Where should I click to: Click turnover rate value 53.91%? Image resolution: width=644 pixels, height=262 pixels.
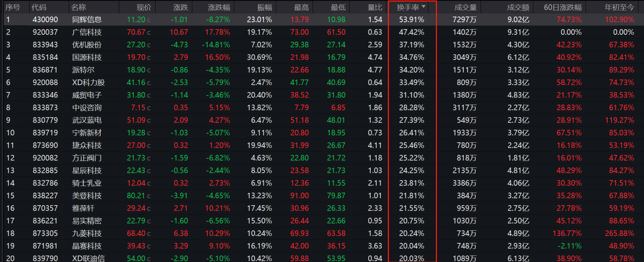point(411,20)
